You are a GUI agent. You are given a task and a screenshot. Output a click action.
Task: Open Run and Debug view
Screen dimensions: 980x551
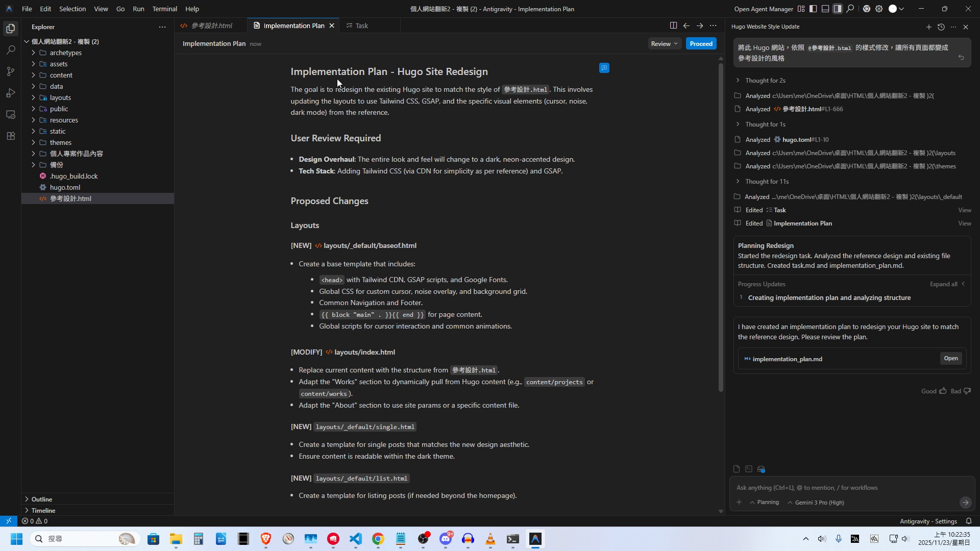point(11,93)
